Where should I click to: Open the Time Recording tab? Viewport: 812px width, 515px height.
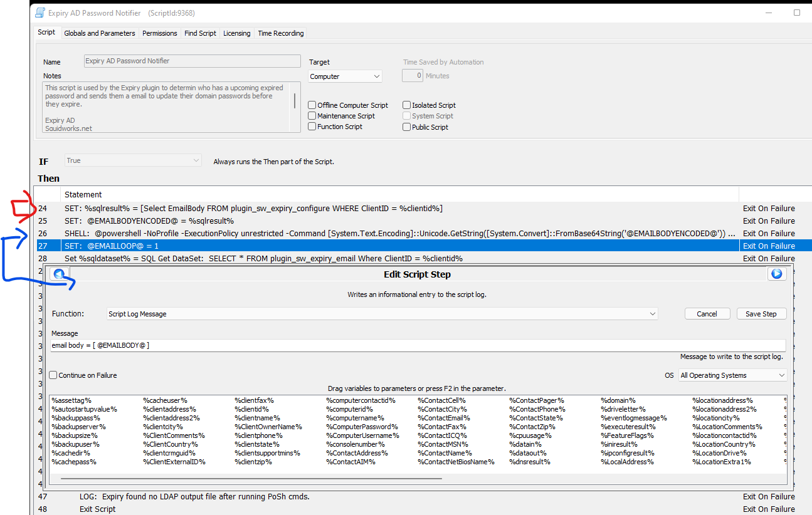[280, 33]
